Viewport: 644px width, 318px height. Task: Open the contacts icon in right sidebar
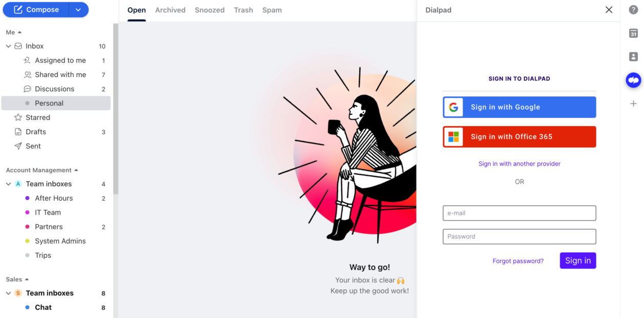[x=633, y=57]
